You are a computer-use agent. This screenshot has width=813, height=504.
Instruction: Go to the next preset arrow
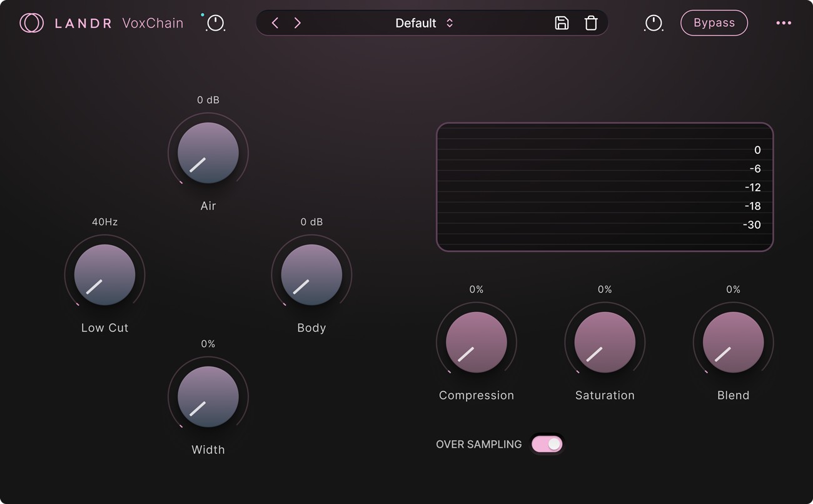pos(297,23)
